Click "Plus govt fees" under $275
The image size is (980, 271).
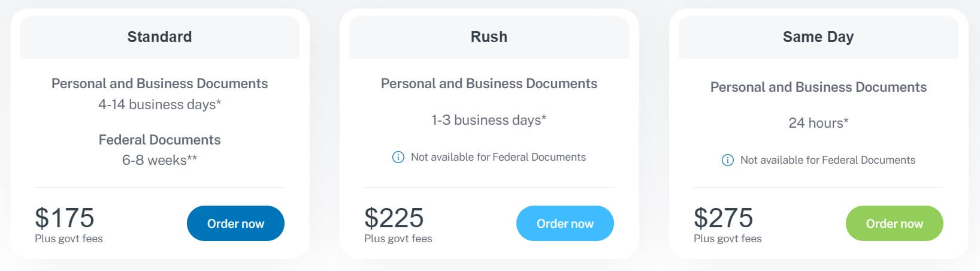point(728,239)
